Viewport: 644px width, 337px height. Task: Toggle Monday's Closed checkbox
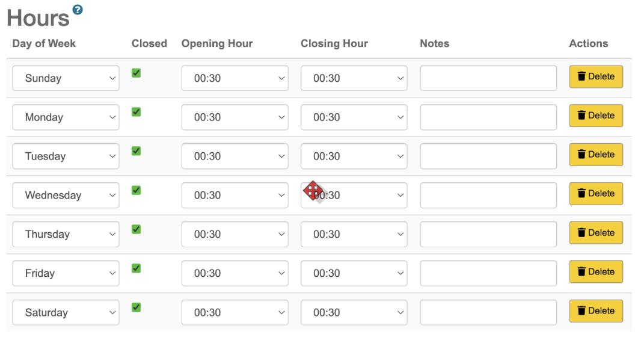tap(136, 112)
